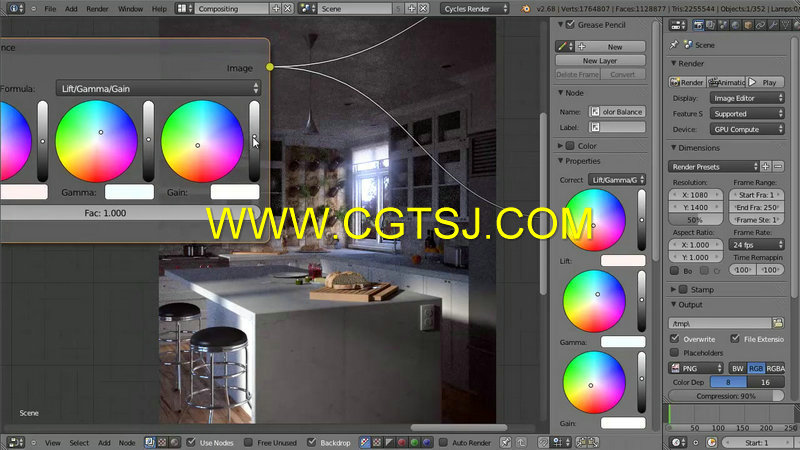This screenshot has height=450, width=800.
Task: Open the Formula Lift/Gamma/Gain dropdown in node
Action: coord(158,89)
